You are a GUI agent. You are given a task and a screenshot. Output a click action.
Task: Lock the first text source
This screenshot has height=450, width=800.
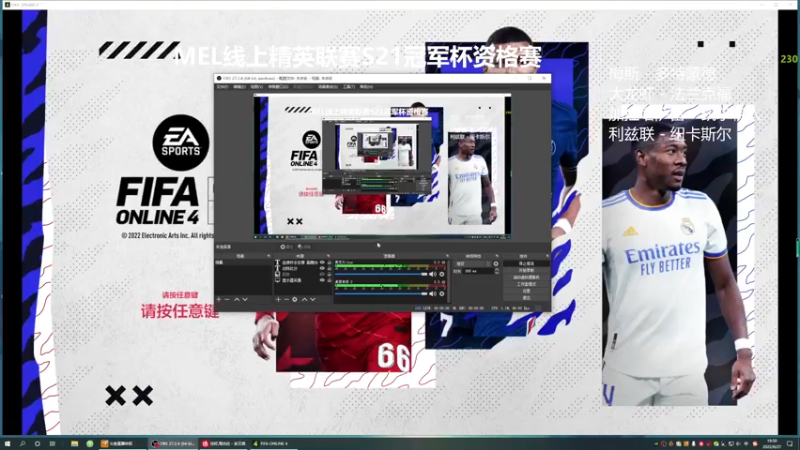[329, 262]
